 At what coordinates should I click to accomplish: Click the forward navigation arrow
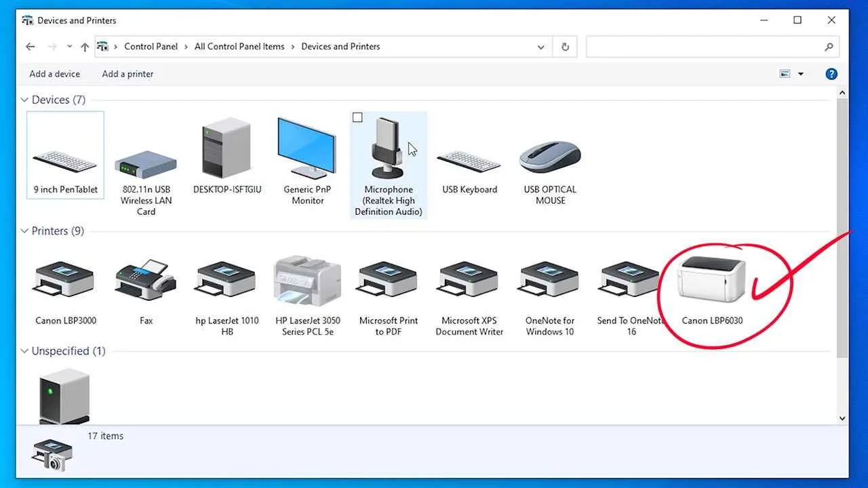pos(52,47)
